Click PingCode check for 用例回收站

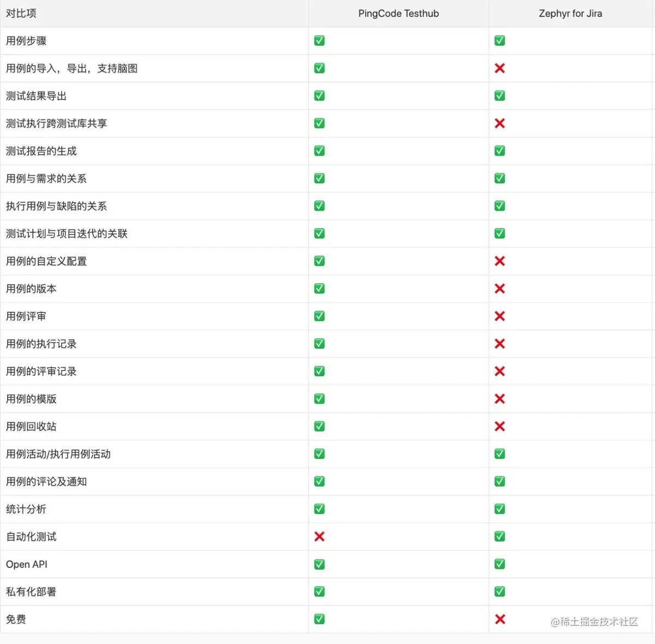319,426
